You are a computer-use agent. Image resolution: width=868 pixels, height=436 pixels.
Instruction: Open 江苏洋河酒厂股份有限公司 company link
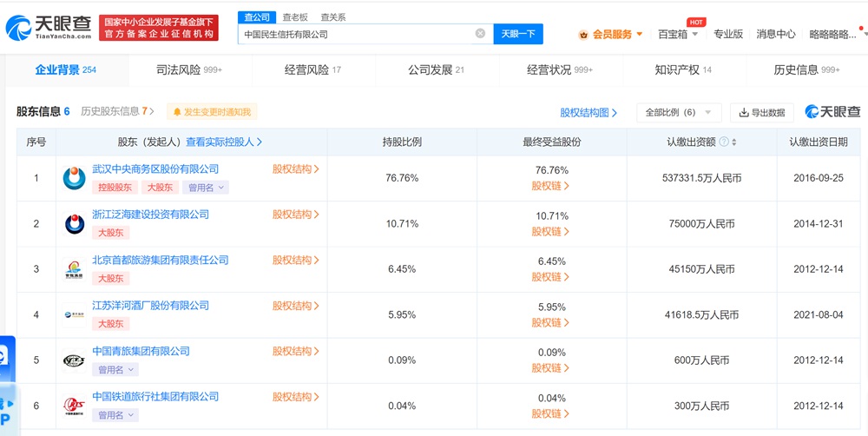[150, 305]
